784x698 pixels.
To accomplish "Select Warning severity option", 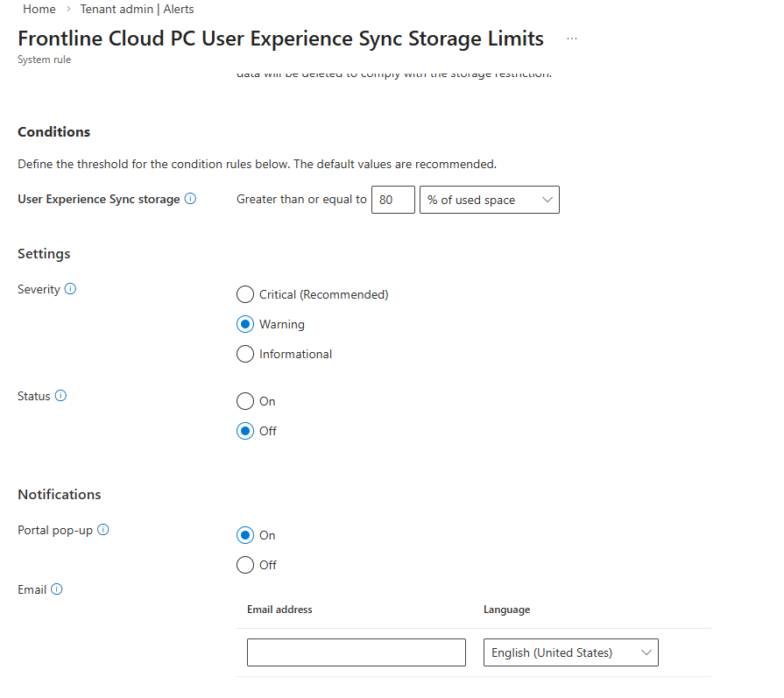I will (x=245, y=325).
